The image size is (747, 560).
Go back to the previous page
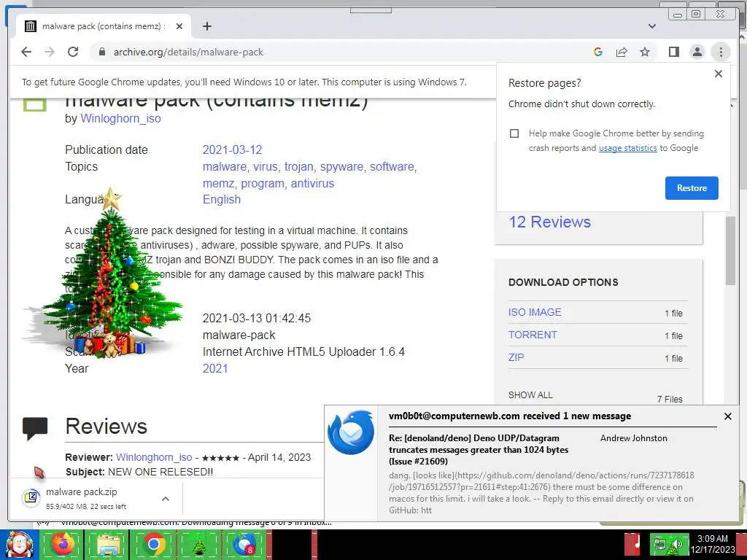(26, 52)
